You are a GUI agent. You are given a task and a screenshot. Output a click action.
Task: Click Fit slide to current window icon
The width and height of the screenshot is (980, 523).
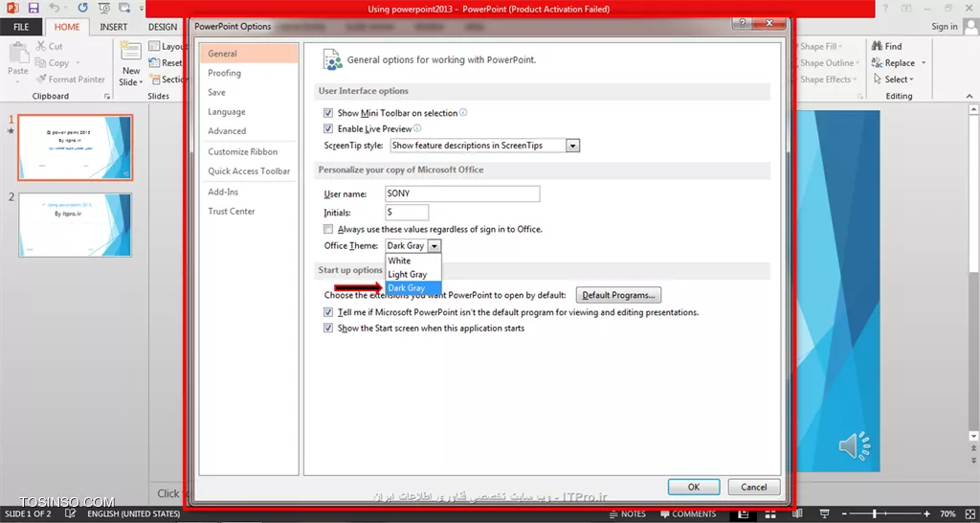coord(969,513)
